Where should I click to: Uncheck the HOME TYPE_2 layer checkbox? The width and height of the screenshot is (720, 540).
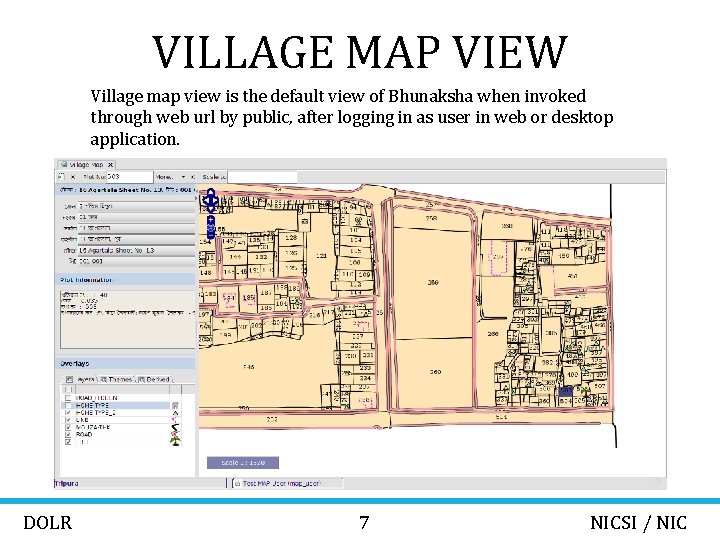[68, 413]
